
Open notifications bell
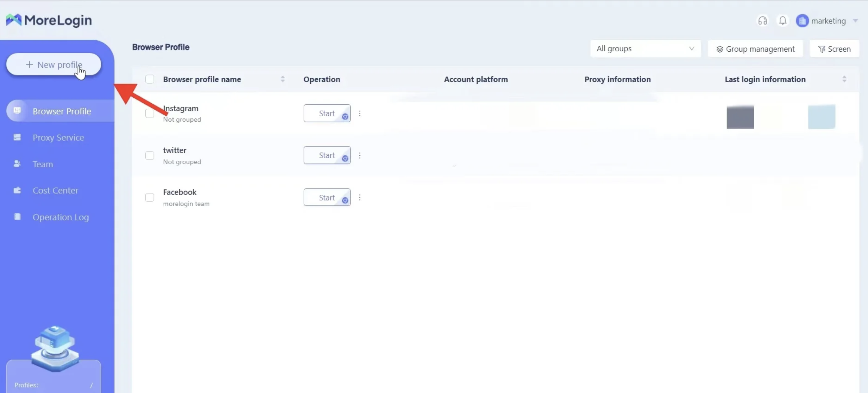[782, 20]
